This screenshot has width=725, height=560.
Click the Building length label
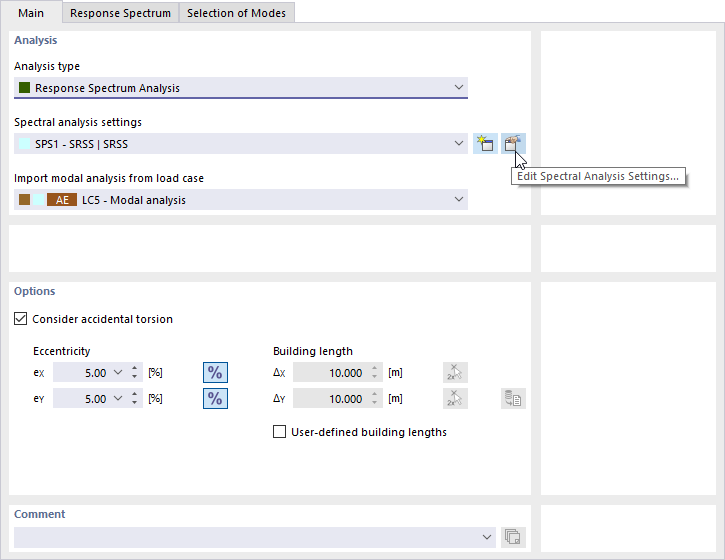[x=313, y=351]
